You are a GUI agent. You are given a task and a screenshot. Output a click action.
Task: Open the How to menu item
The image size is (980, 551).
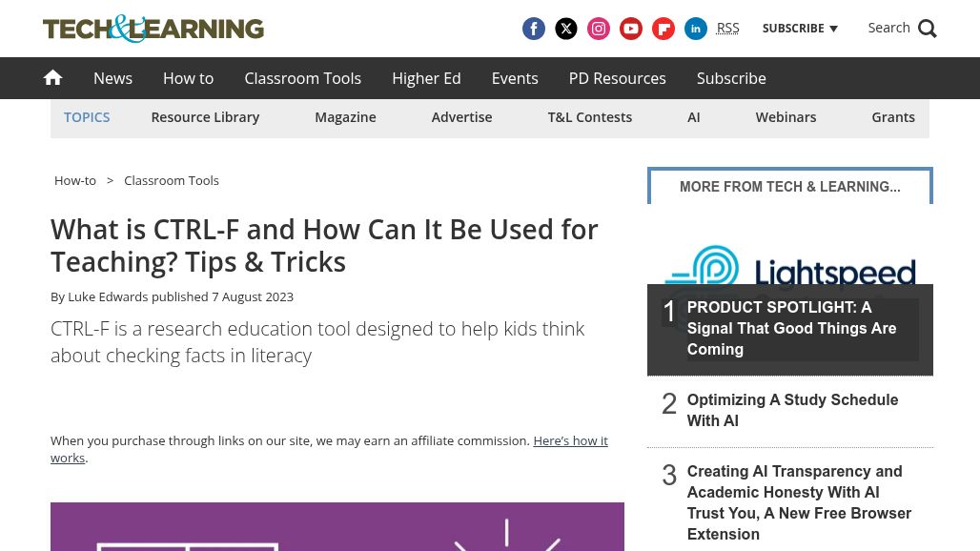188,78
